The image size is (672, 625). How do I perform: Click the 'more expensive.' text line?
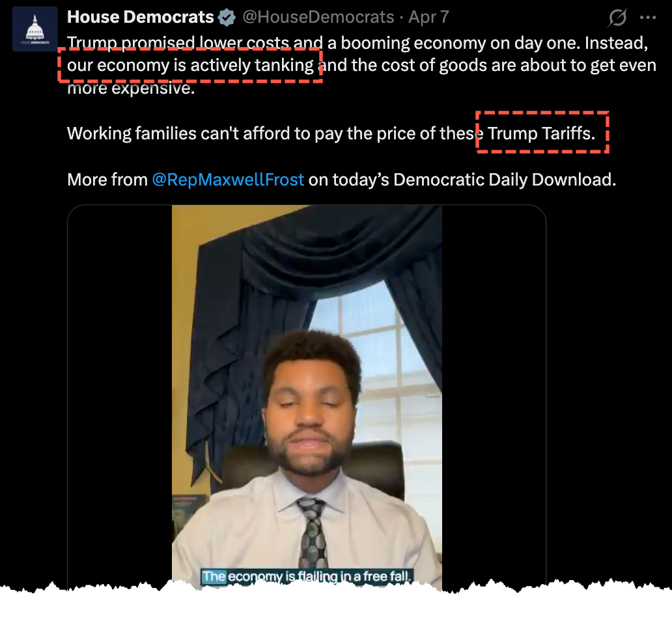tap(131, 88)
